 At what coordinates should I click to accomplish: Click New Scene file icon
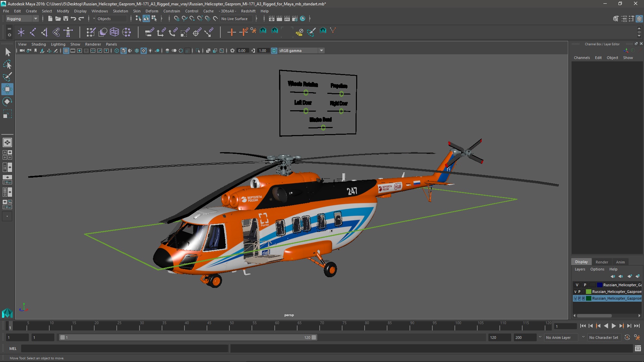pyautogui.click(x=50, y=18)
